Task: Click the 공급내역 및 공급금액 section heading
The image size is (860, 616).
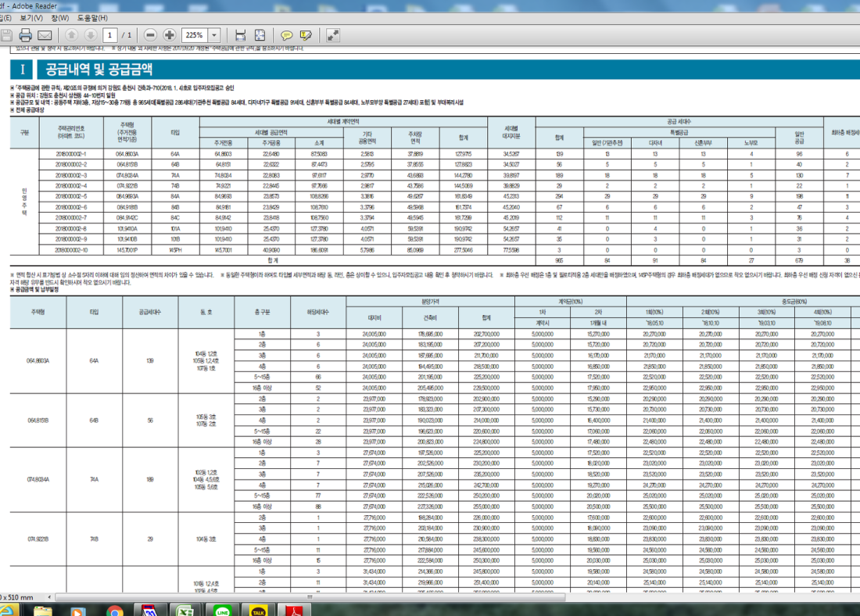Action: (99, 70)
